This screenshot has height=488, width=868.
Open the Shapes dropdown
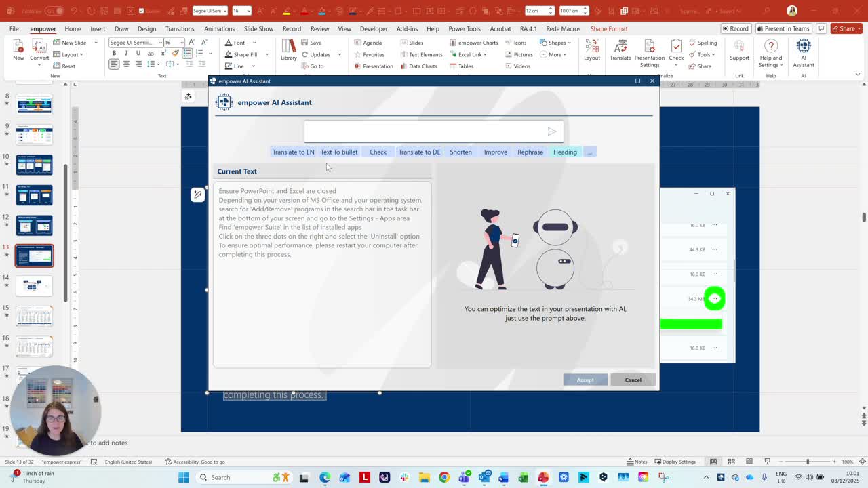pos(555,43)
